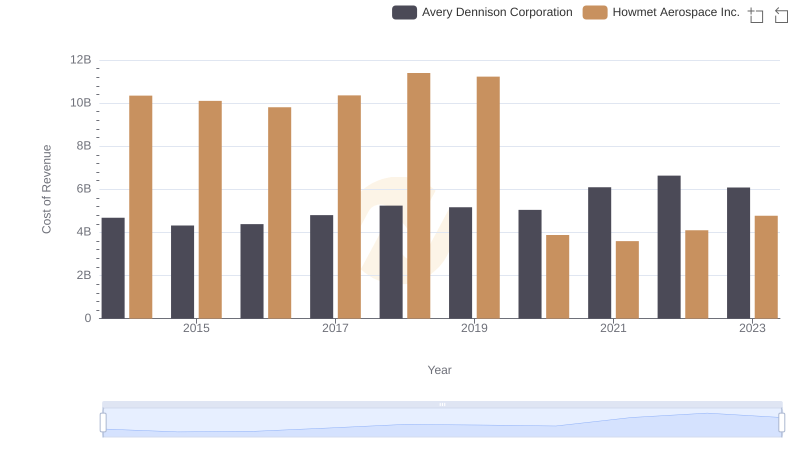Viewport: 800px width, 461px height.
Task: Select Avery Dennison 2017 bar
Action: (321, 267)
